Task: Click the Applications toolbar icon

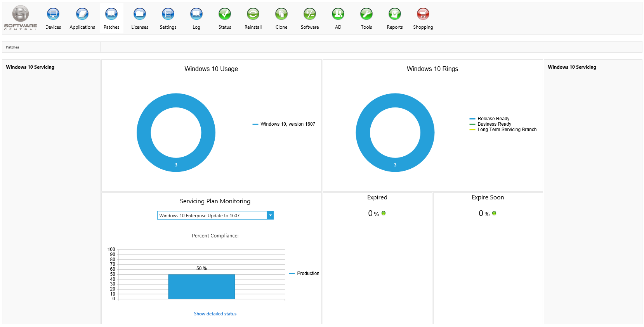Action: click(82, 14)
